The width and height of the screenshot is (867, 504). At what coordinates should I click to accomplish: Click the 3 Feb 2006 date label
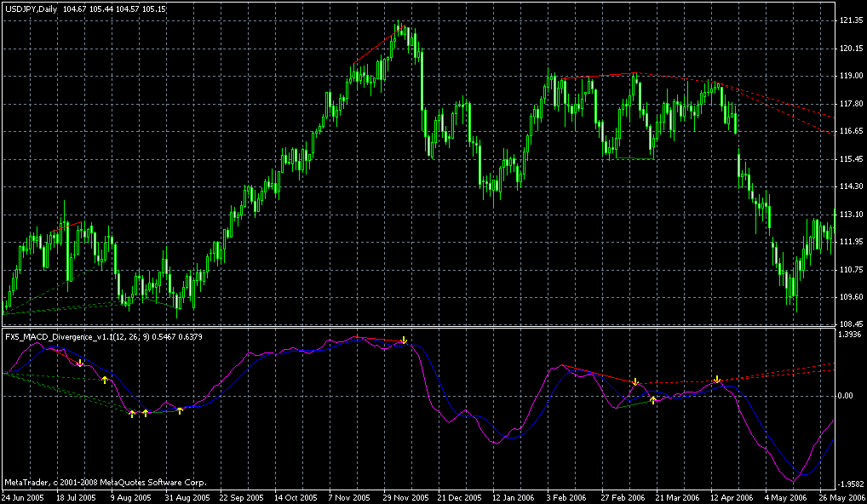(x=566, y=497)
